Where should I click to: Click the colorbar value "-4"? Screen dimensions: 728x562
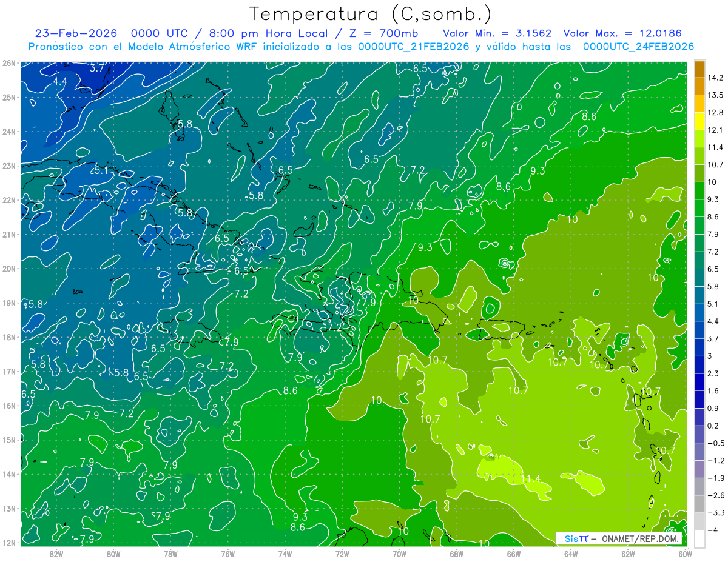tap(712, 530)
